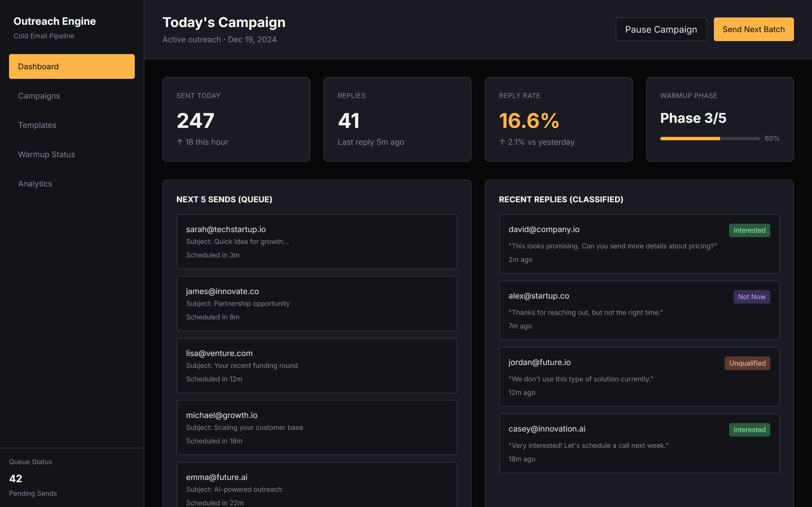
Task: Click the Unqualified tag on jordan@future.io
Action: click(747, 363)
